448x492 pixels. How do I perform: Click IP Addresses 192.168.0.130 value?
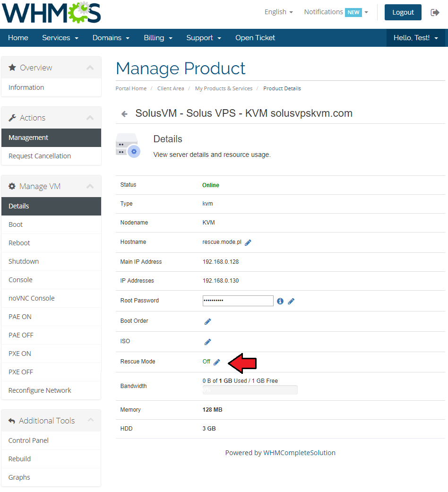(x=221, y=281)
